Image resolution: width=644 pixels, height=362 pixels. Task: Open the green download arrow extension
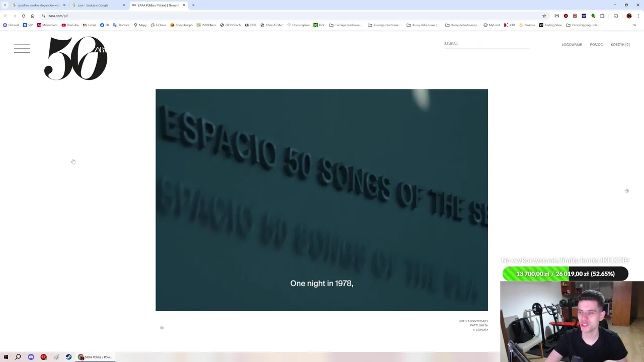pyautogui.click(x=593, y=16)
